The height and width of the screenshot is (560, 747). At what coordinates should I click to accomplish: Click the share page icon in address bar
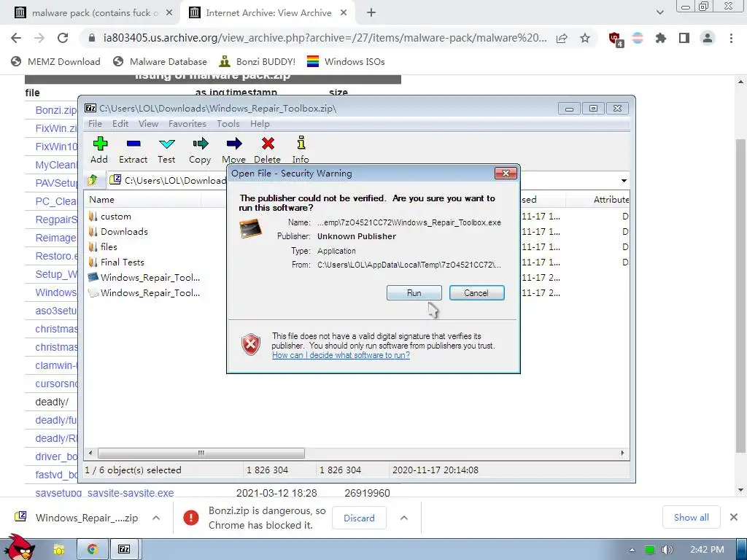click(562, 38)
